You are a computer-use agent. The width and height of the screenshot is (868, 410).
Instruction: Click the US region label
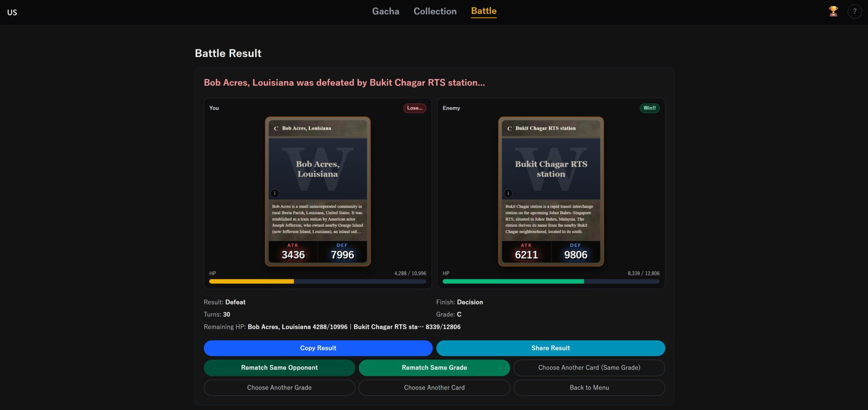point(12,12)
